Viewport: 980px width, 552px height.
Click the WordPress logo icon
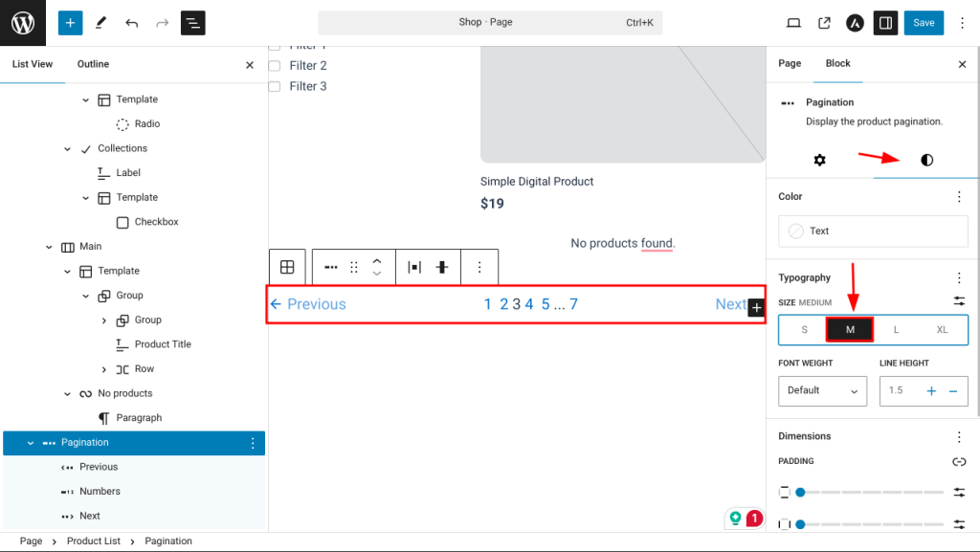(x=23, y=23)
